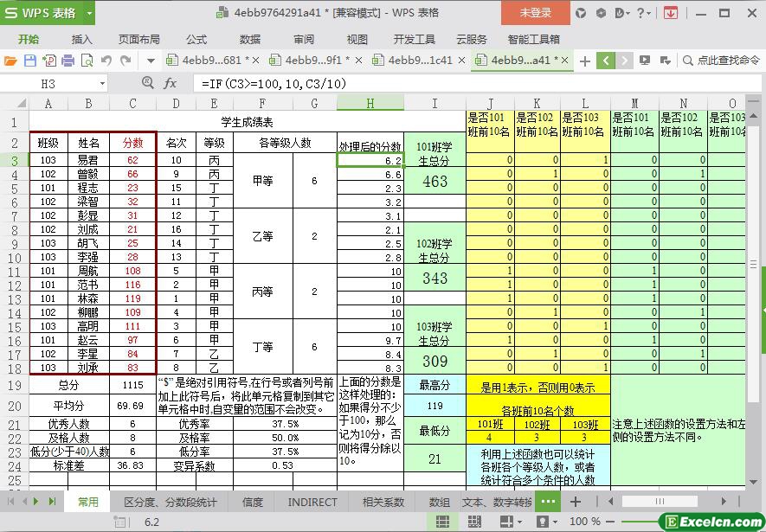Expand quick access toolbar dropdown arrow
This screenshot has height=532, width=766.
point(151,61)
